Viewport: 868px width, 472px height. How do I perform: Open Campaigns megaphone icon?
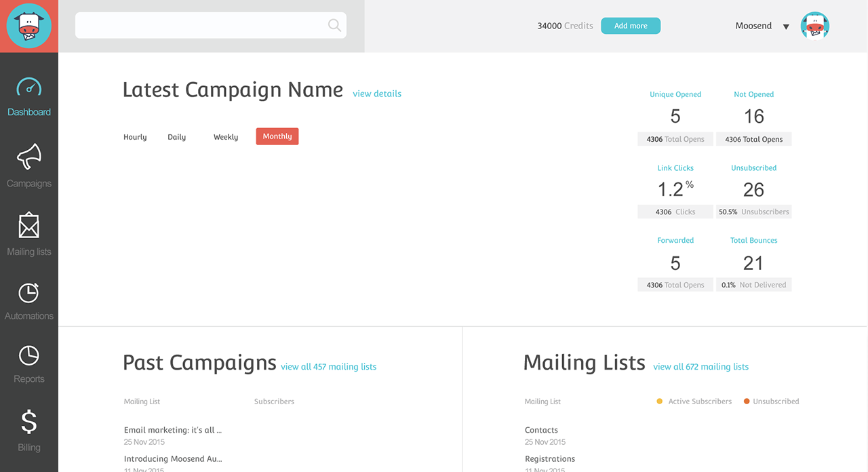(x=28, y=157)
